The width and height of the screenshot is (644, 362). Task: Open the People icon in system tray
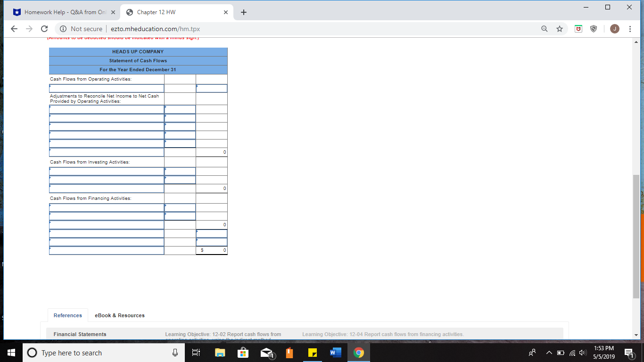pos(533,353)
